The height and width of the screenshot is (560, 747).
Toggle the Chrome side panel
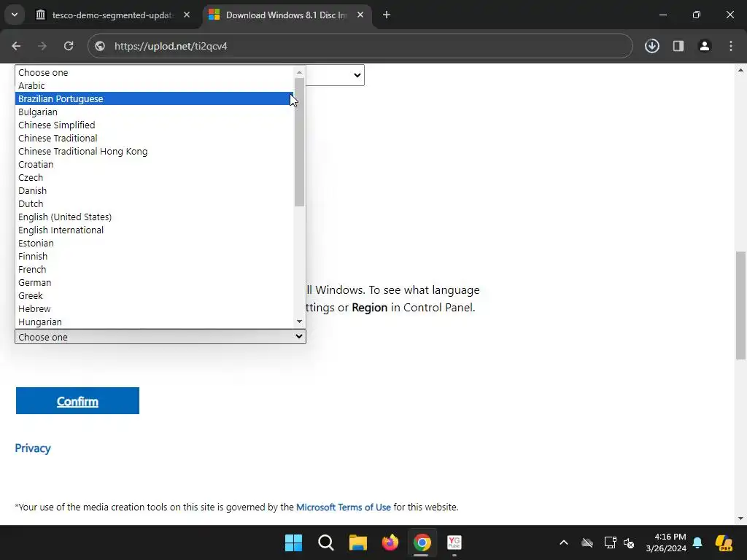point(678,46)
